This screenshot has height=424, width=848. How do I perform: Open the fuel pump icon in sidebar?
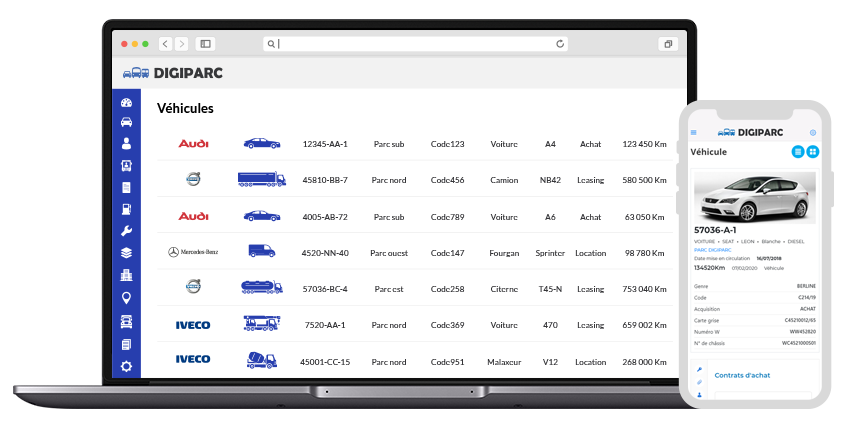(126, 209)
